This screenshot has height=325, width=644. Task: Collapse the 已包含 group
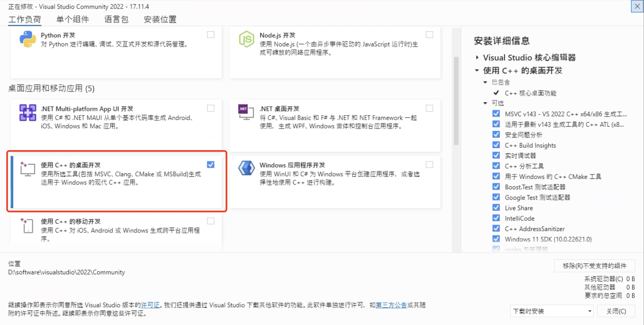click(x=485, y=82)
